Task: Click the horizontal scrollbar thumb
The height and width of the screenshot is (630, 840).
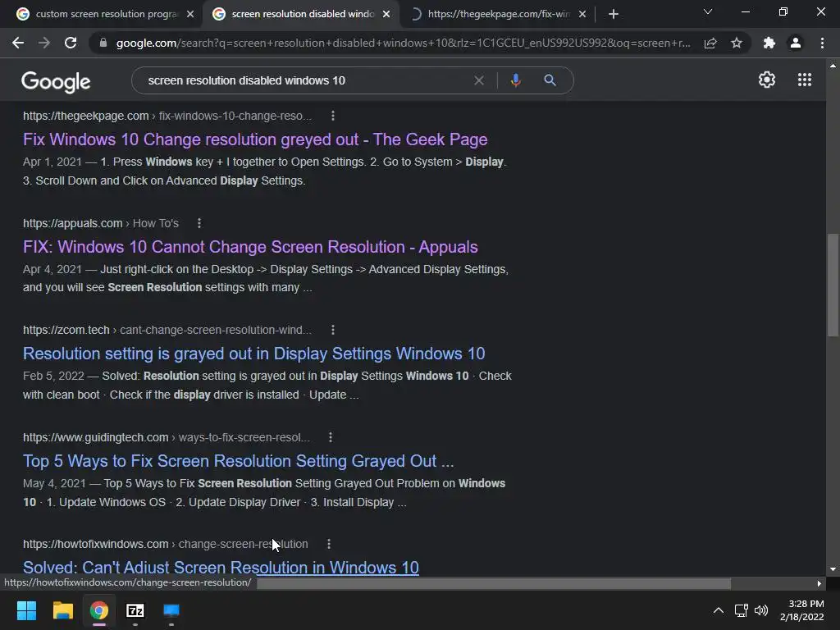Action: [x=494, y=583]
